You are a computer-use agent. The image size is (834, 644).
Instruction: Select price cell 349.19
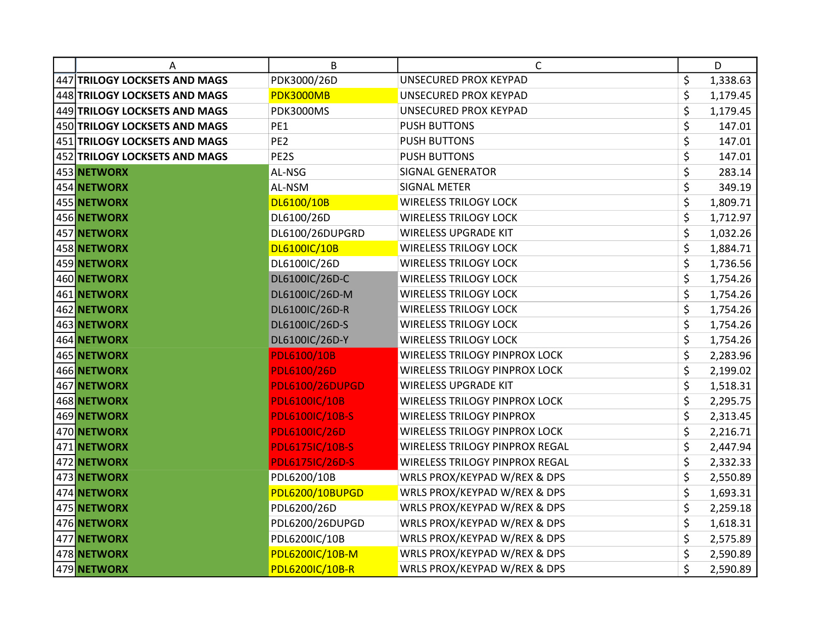click(717, 187)
